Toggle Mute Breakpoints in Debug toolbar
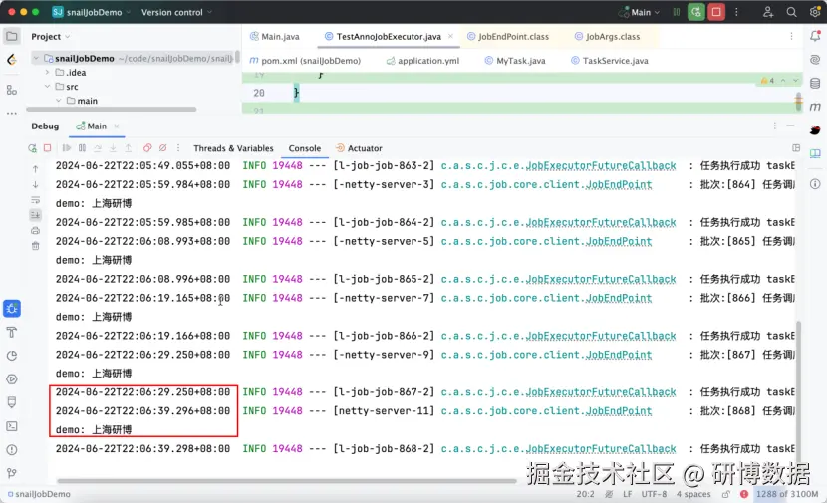Image resolution: width=827 pixels, height=504 pixels. pyautogui.click(x=163, y=148)
